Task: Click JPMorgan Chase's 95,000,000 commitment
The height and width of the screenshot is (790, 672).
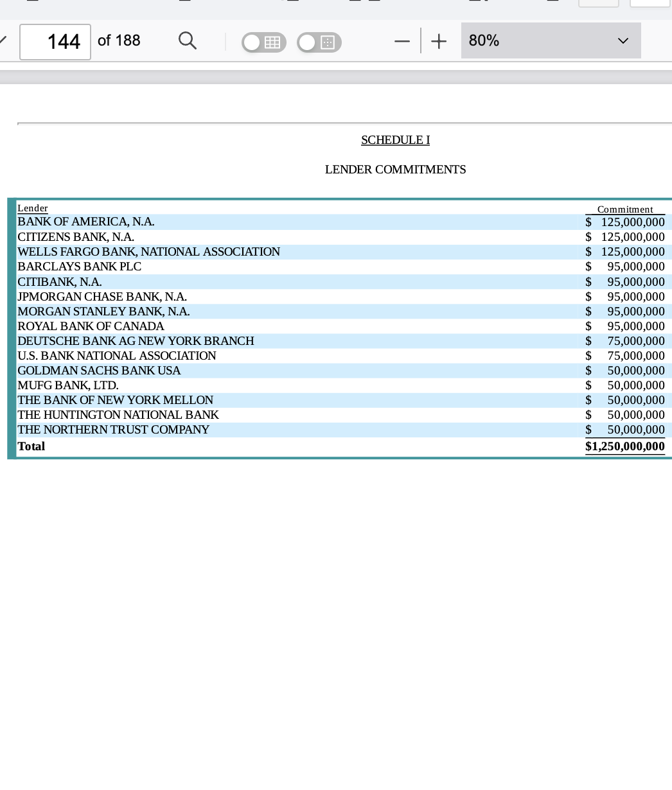Action: tap(636, 297)
